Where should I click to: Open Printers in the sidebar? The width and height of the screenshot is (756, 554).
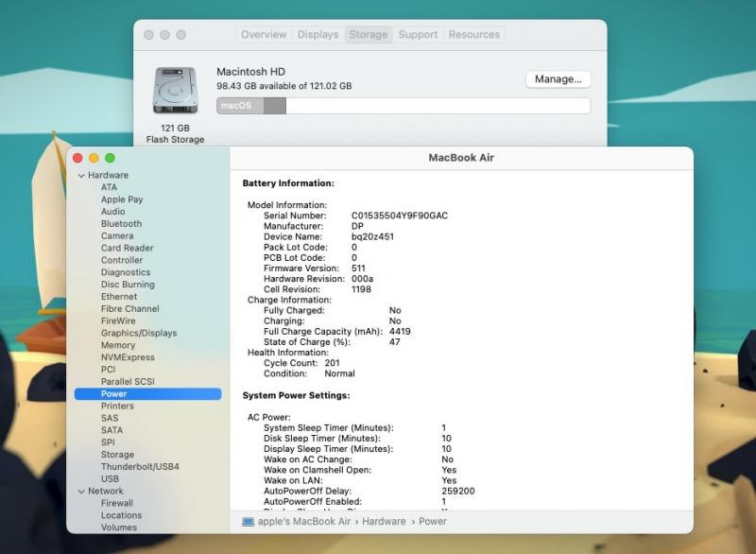(x=117, y=406)
